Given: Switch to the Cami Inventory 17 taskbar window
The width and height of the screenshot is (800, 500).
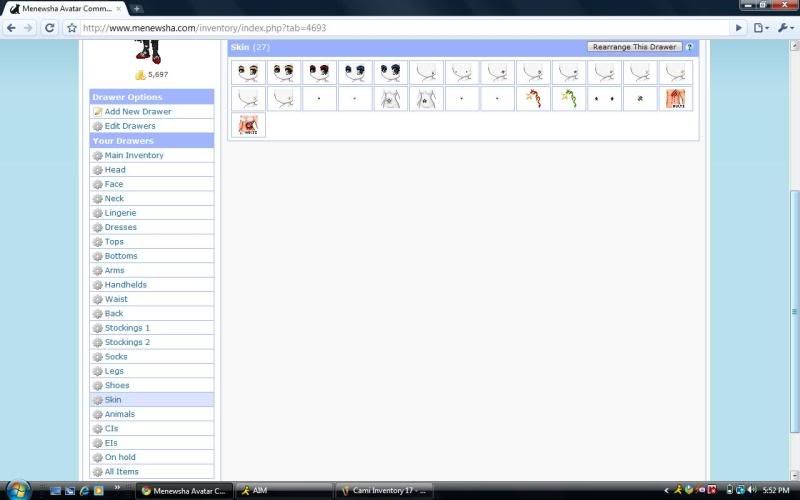Looking at the screenshot, I should click(x=385, y=491).
